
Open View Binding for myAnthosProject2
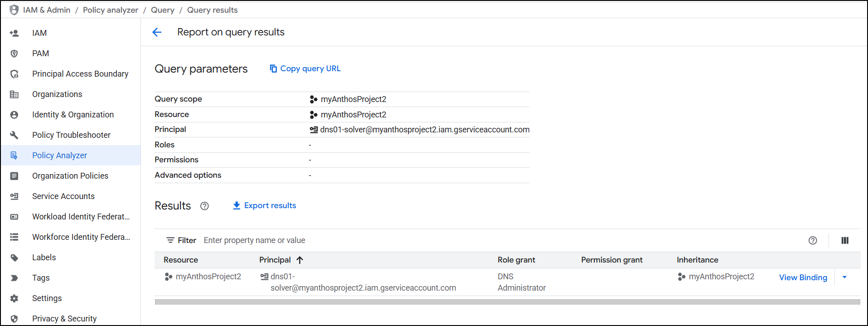click(803, 277)
